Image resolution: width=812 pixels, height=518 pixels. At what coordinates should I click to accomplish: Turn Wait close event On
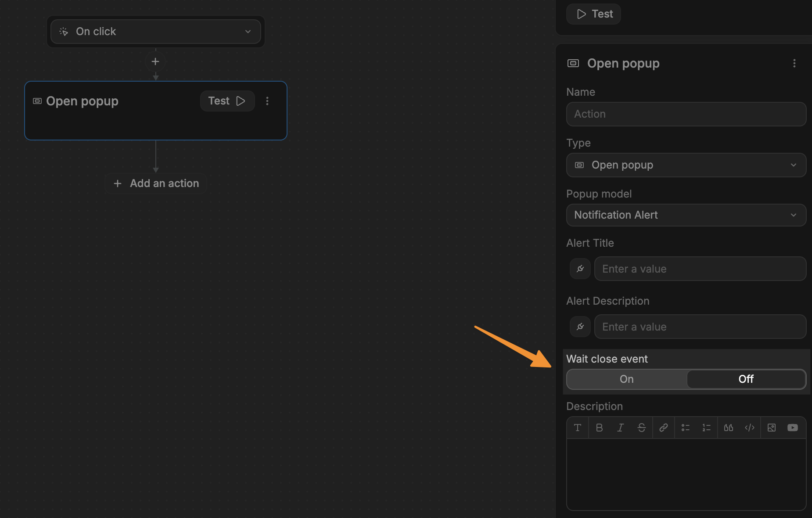626,379
